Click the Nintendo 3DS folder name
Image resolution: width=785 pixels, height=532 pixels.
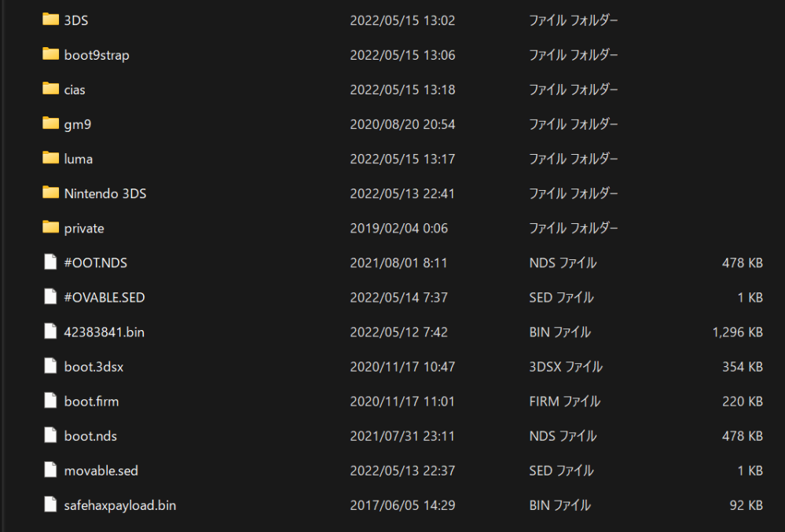coord(105,193)
